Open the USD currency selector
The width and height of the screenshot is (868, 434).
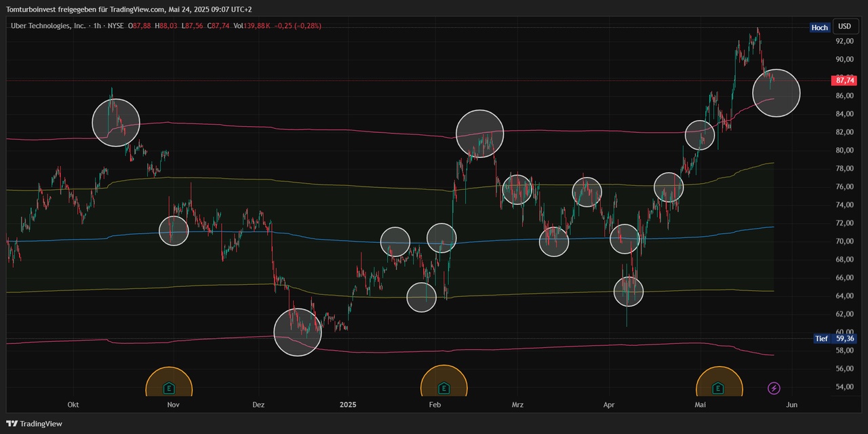point(844,27)
